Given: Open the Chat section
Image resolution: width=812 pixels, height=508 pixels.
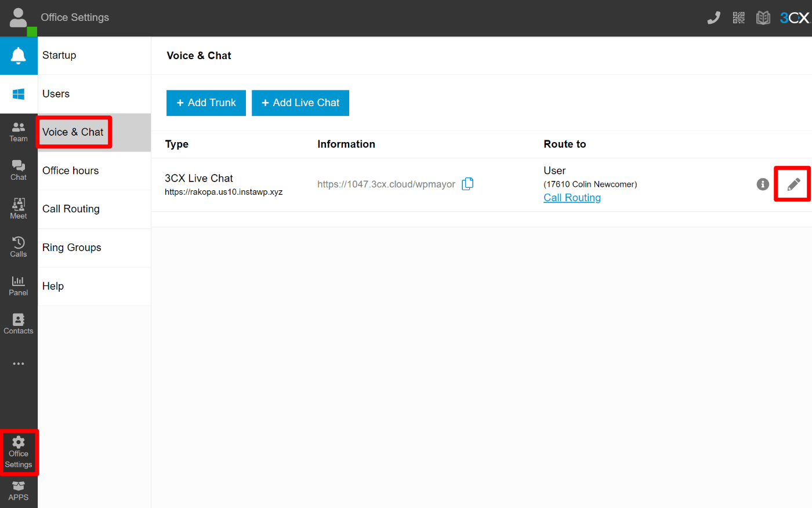Looking at the screenshot, I should tap(19, 170).
